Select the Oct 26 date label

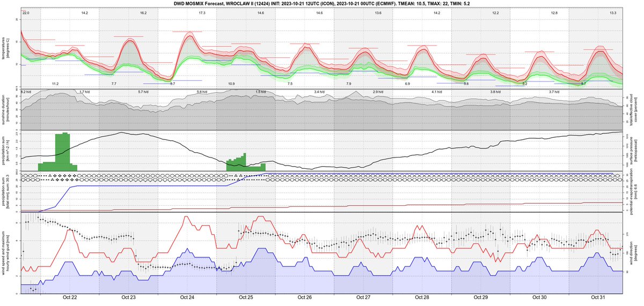pos(305,297)
